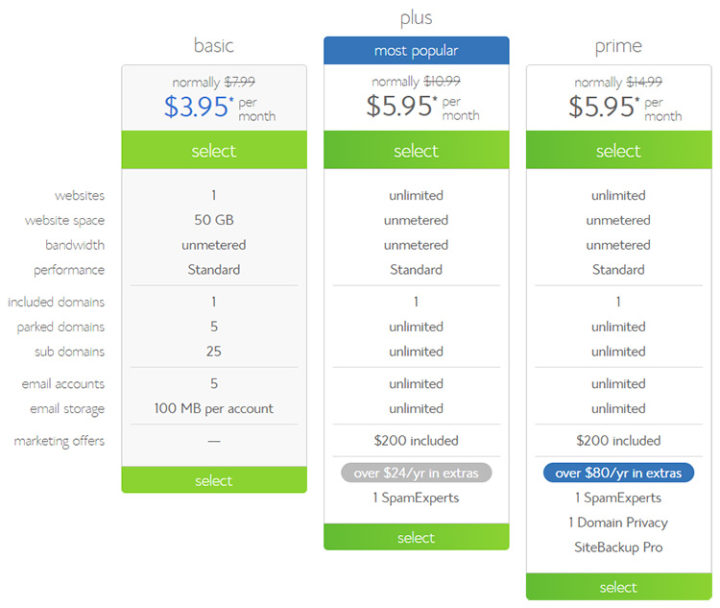Click bottom select button under prime plan
720x608 pixels.
pyautogui.click(x=618, y=587)
